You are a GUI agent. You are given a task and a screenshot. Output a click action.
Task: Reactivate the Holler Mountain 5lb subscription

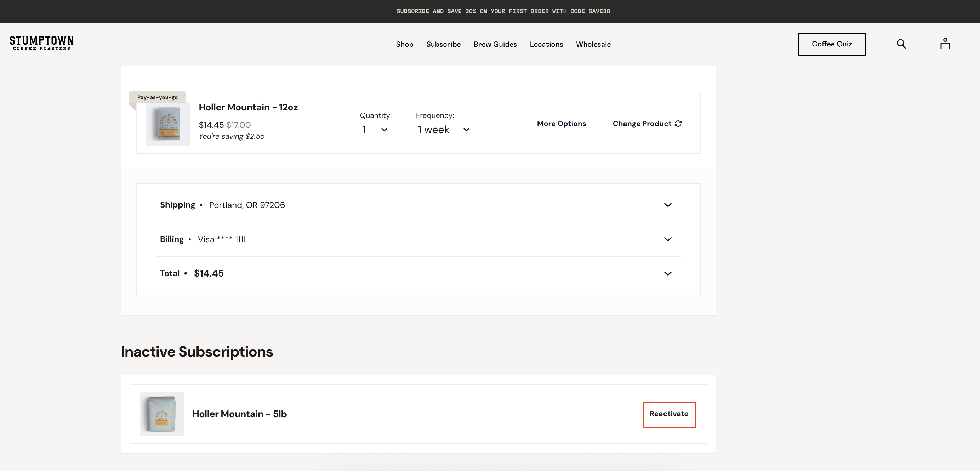point(669,414)
